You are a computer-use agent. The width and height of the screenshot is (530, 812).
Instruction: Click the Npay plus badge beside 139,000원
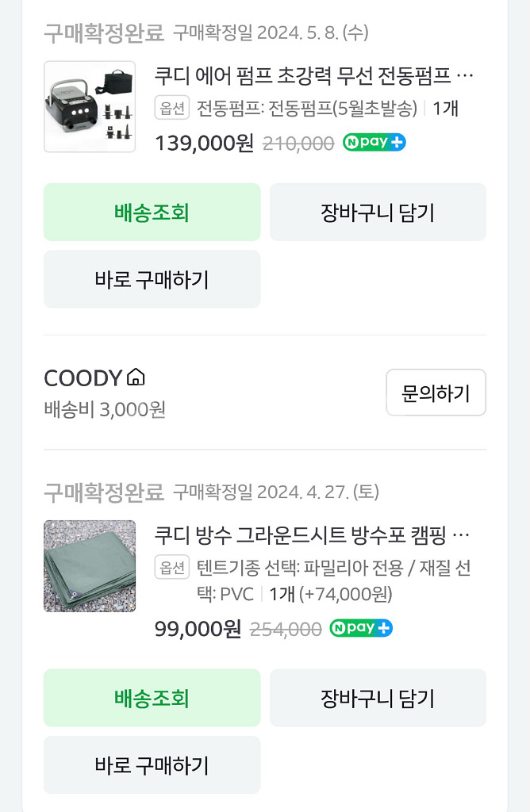tap(374, 143)
